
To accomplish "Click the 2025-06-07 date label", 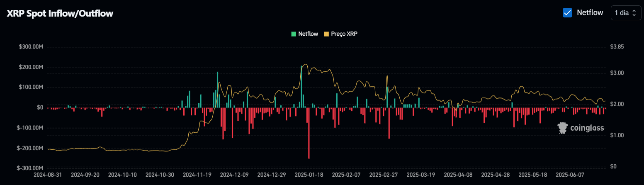I will [570, 175].
